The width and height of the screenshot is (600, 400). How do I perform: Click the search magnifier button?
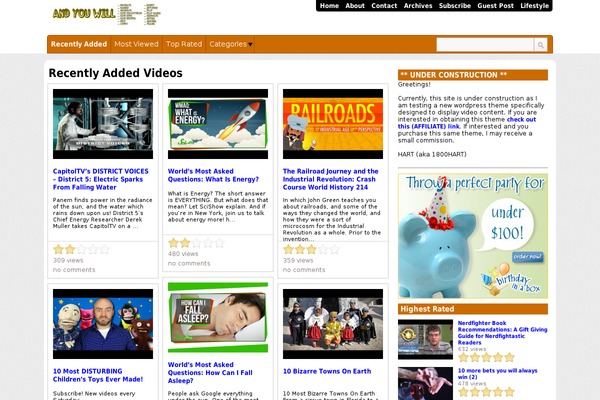pyautogui.click(x=540, y=45)
